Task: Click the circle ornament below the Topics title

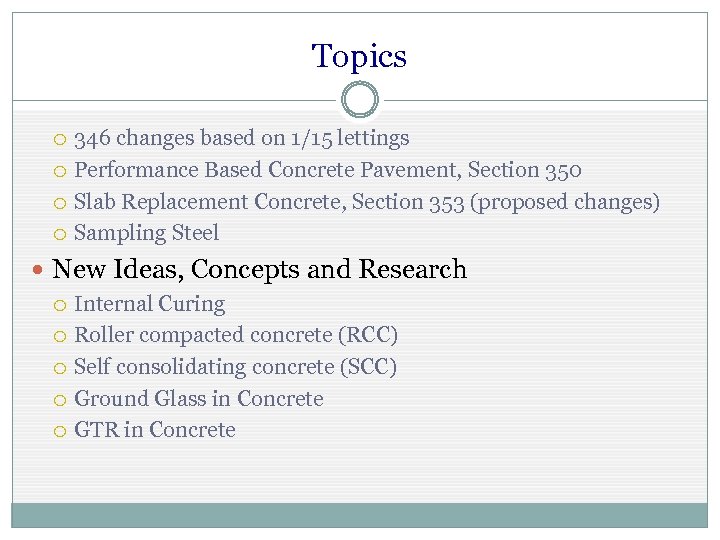Action: point(360,100)
